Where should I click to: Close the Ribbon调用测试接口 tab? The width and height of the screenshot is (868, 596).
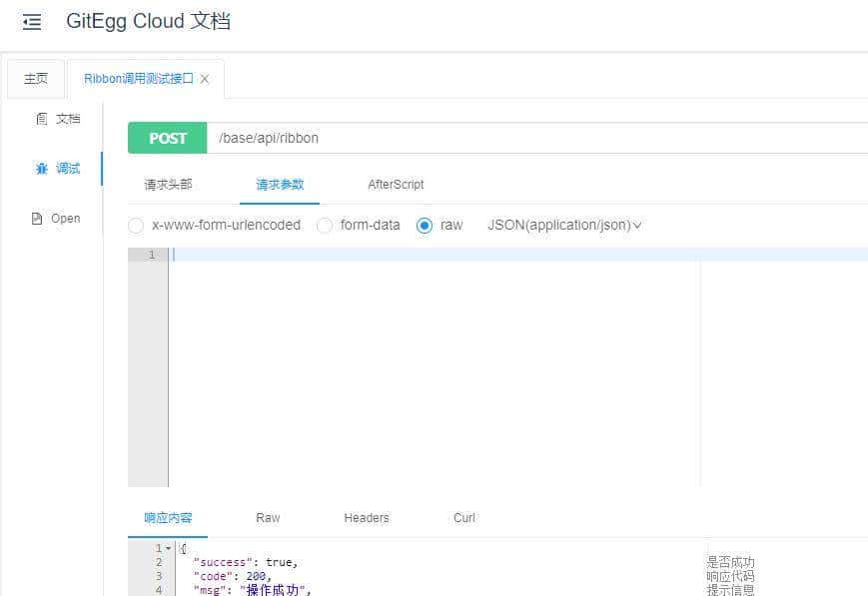pos(205,78)
